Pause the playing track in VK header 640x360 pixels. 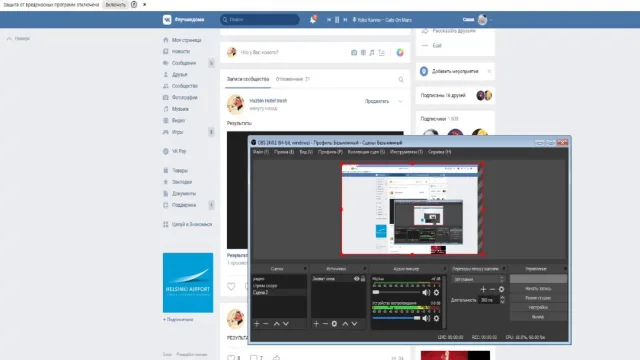(337, 20)
